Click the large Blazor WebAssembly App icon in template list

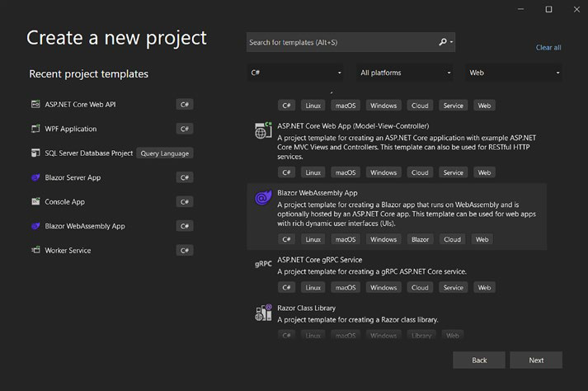tap(263, 197)
